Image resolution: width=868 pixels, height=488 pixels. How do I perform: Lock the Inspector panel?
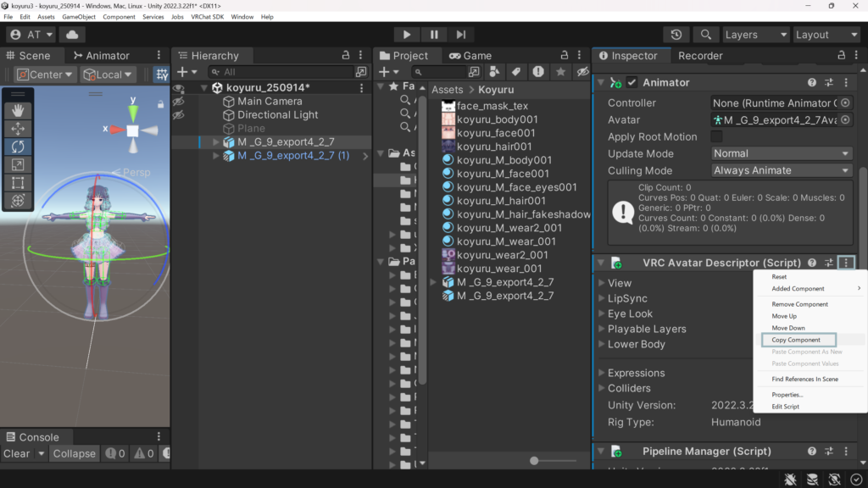coord(841,55)
